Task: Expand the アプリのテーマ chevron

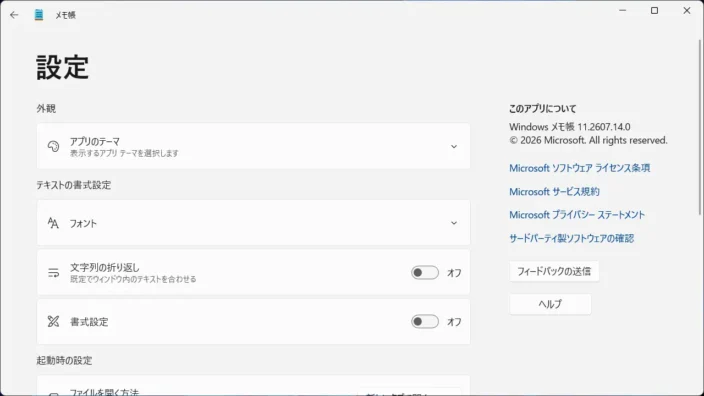Action: coord(454,147)
